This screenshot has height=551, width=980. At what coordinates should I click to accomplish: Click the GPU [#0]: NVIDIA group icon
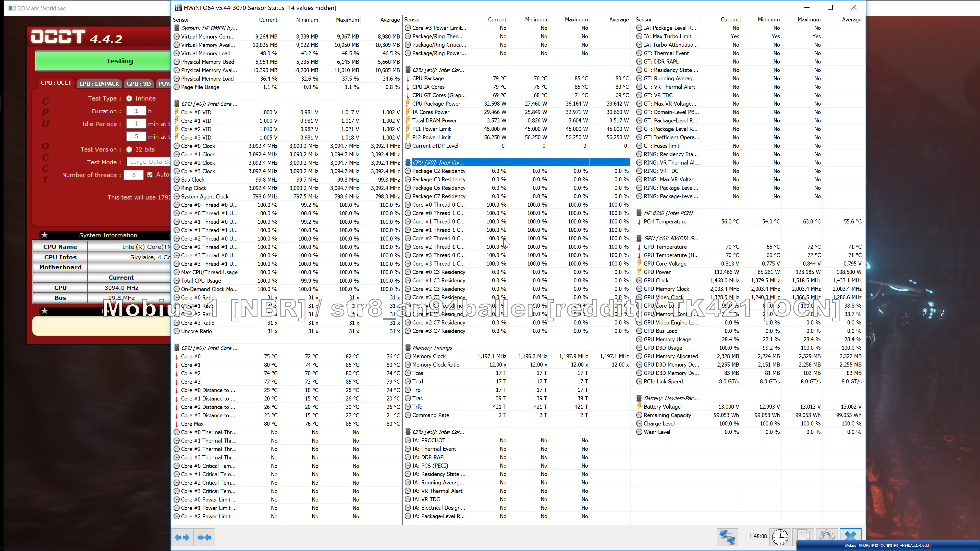639,238
